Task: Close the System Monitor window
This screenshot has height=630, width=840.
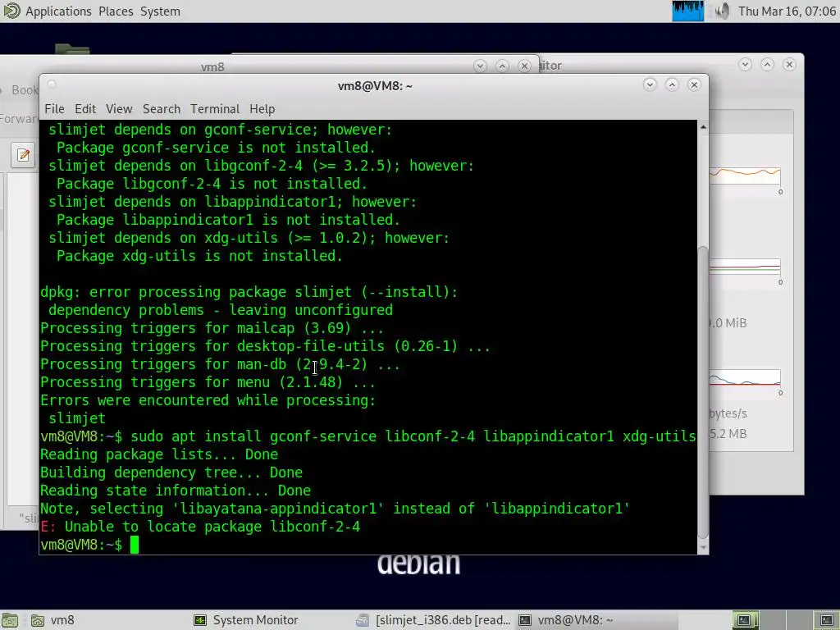Action: tap(789, 65)
